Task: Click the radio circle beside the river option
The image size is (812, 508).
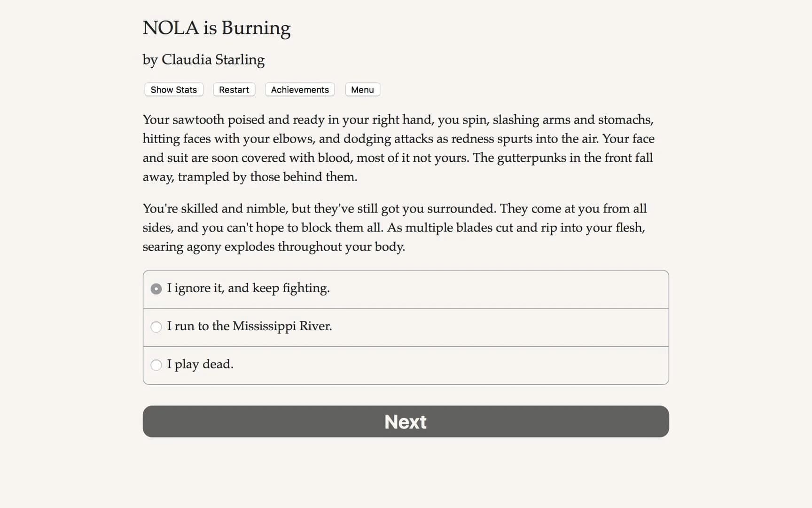Action: click(156, 327)
